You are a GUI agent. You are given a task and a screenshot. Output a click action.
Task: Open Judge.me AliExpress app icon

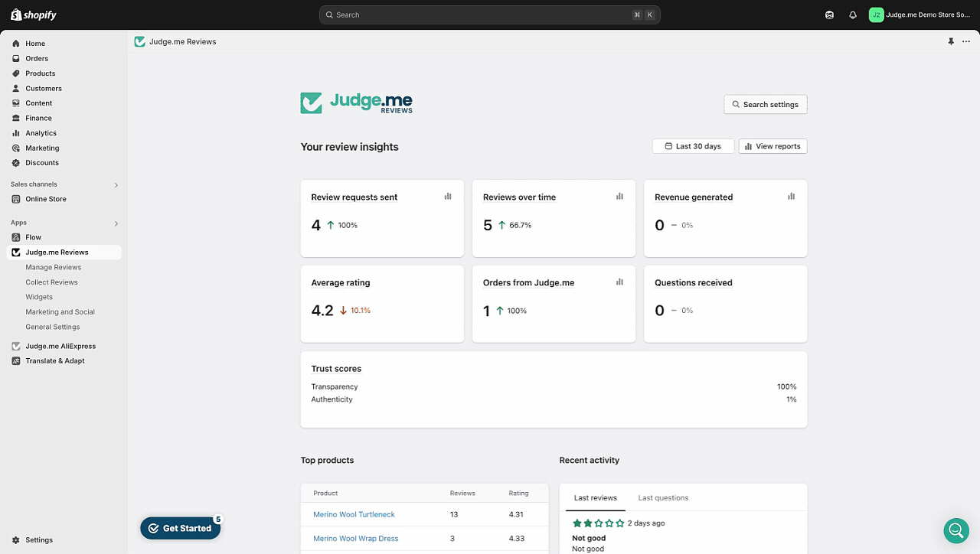point(16,346)
